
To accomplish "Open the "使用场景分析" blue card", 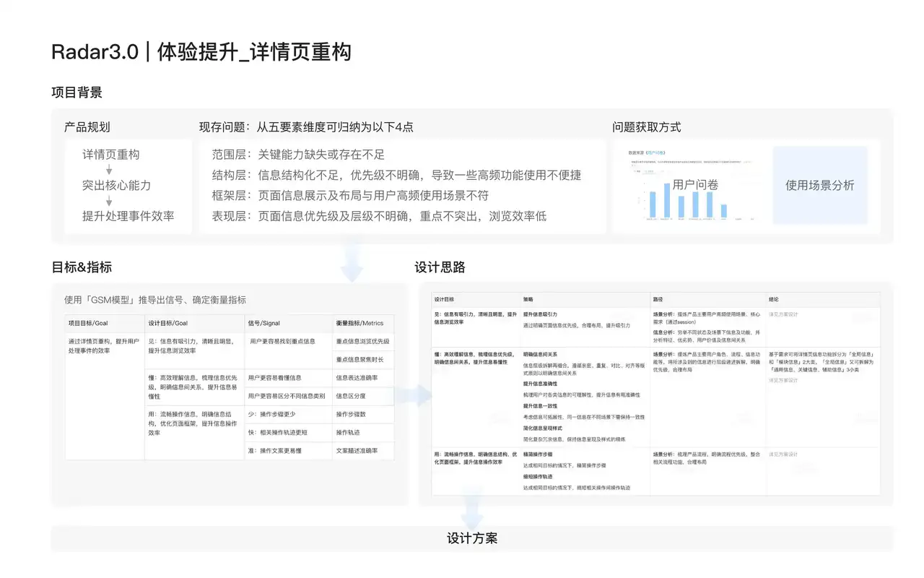I will coord(820,185).
